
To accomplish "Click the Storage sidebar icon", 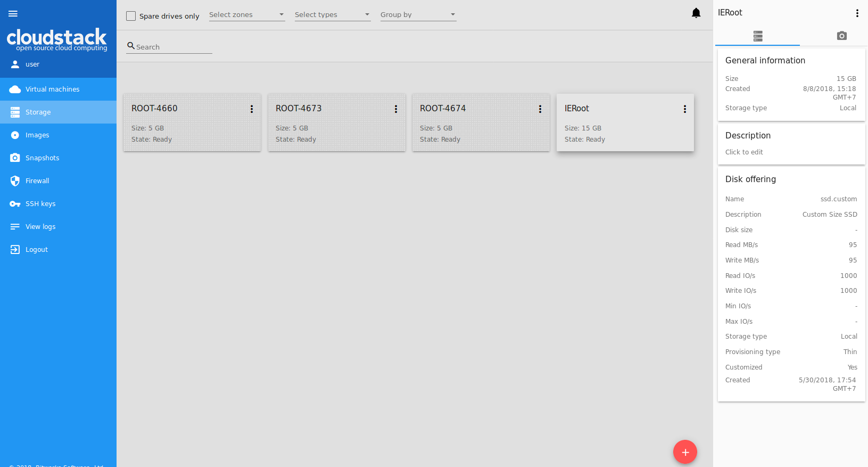I will click(15, 112).
